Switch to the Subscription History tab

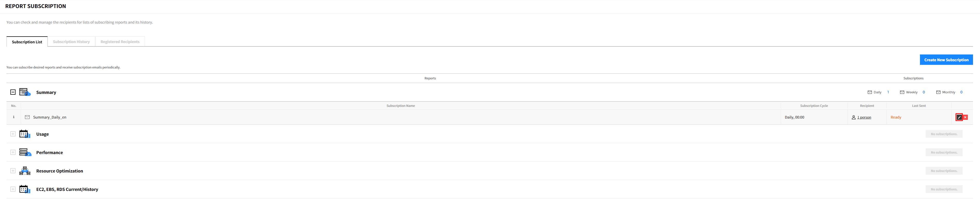point(71,42)
